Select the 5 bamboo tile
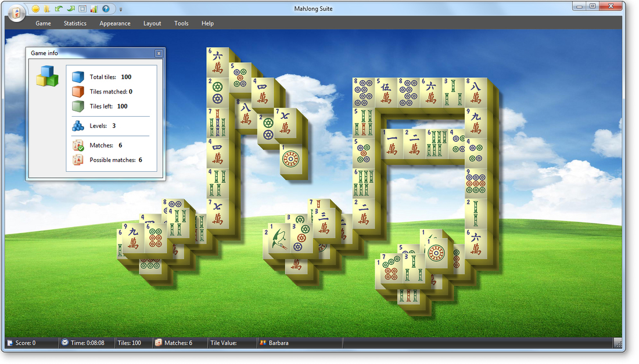This screenshot has width=639, height=364. (x=364, y=123)
